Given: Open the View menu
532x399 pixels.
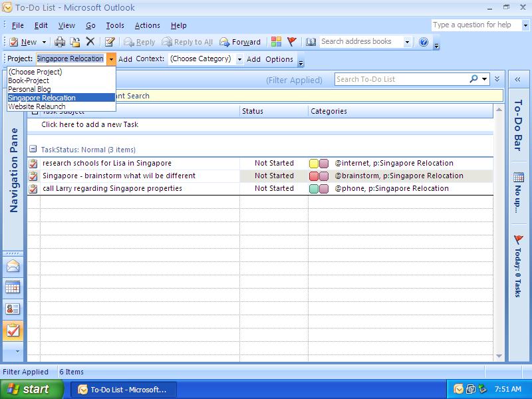Looking at the screenshot, I should 66,25.
